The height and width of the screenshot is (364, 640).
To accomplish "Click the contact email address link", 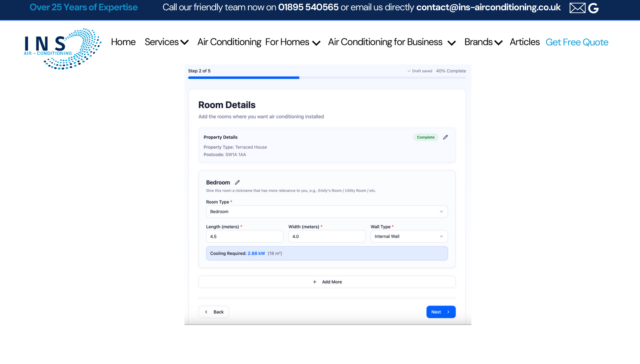I will point(489,7).
